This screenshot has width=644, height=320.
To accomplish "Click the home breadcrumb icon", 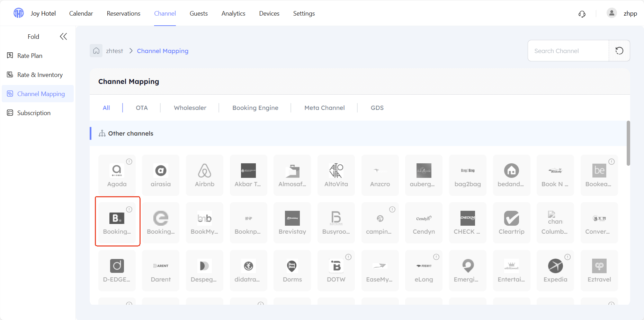I will point(96,51).
